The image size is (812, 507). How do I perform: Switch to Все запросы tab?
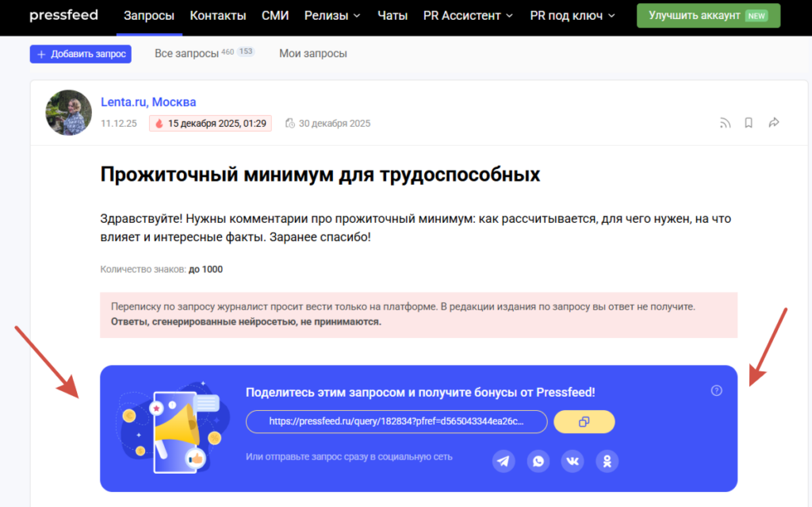(x=187, y=53)
